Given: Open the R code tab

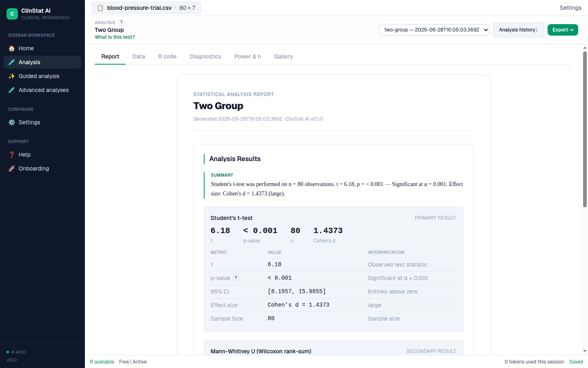Looking at the screenshot, I should pyautogui.click(x=167, y=56).
